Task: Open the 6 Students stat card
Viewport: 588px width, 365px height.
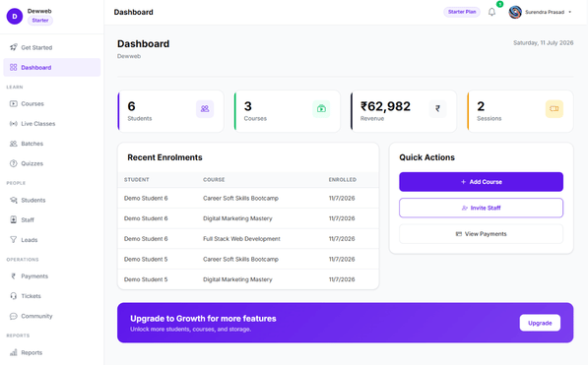Action: (170, 111)
